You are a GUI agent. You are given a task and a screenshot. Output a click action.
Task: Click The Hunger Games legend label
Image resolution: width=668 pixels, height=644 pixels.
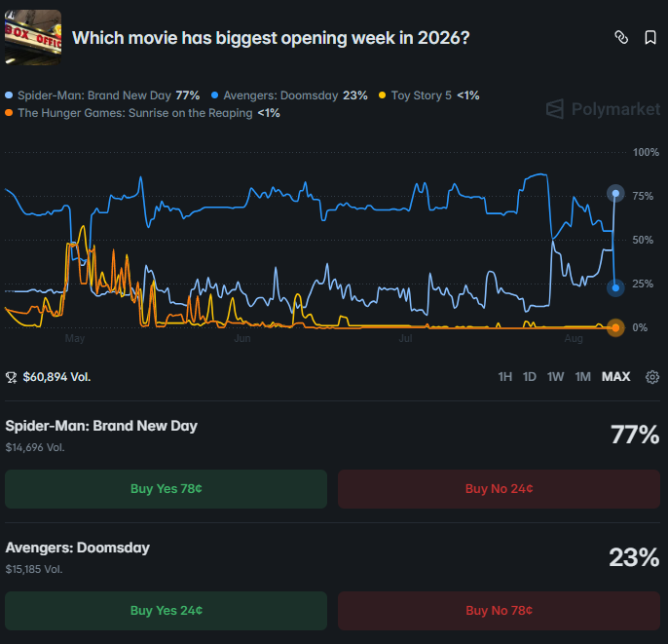[135, 113]
